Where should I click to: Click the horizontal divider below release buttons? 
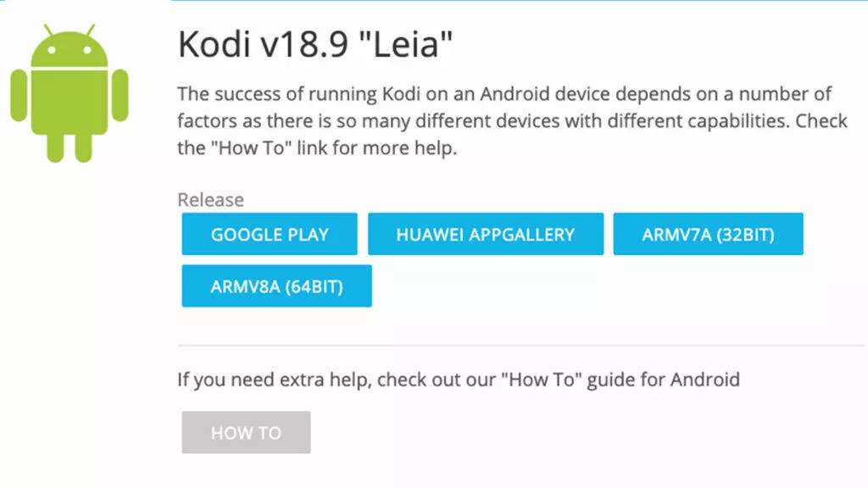coord(521,346)
